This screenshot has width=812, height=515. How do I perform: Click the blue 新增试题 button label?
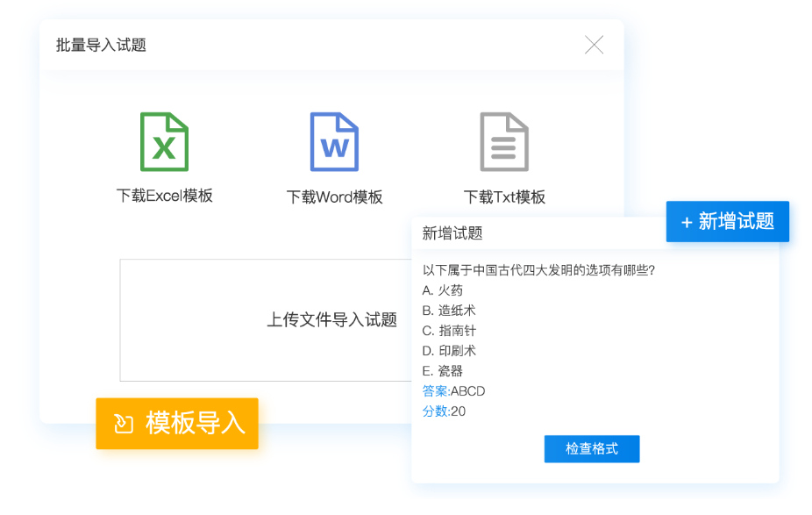(736, 221)
